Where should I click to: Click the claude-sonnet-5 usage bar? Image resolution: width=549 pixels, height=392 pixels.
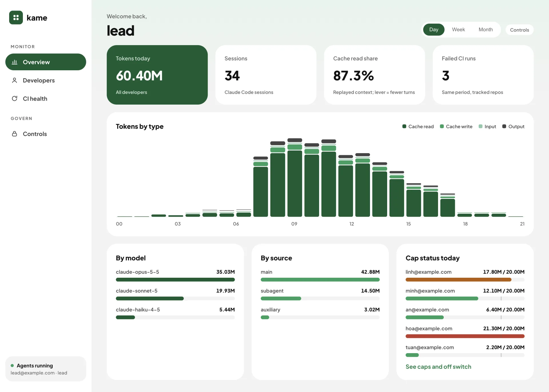pyautogui.click(x=175, y=299)
